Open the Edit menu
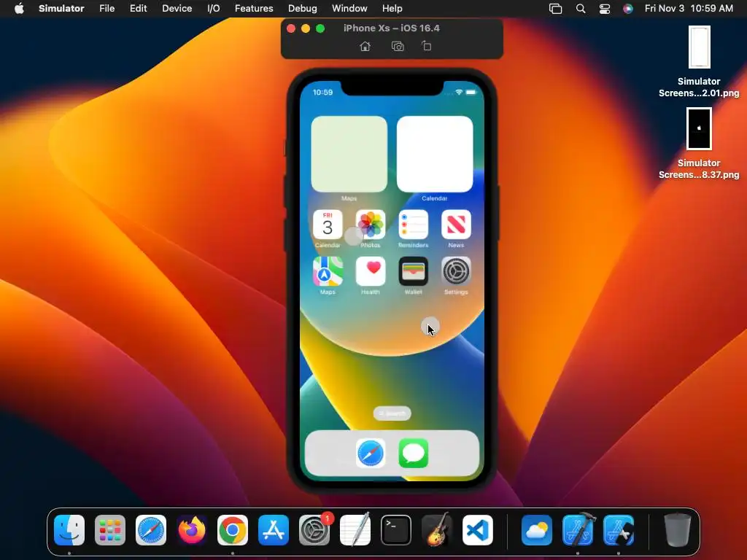747x560 pixels. [x=138, y=9]
